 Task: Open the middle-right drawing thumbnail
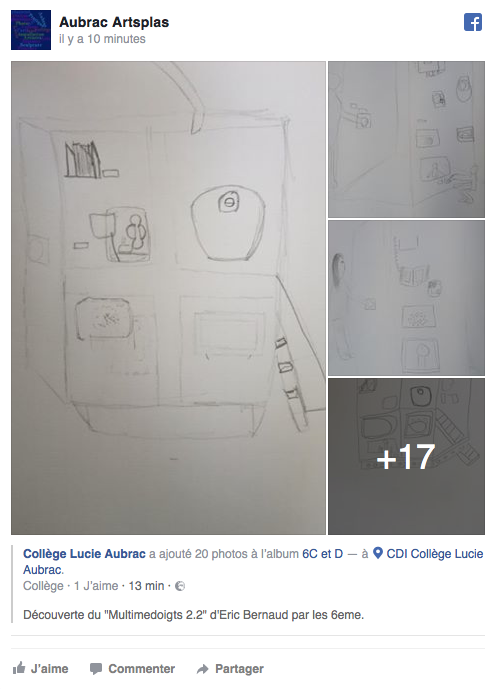[406, 298]
